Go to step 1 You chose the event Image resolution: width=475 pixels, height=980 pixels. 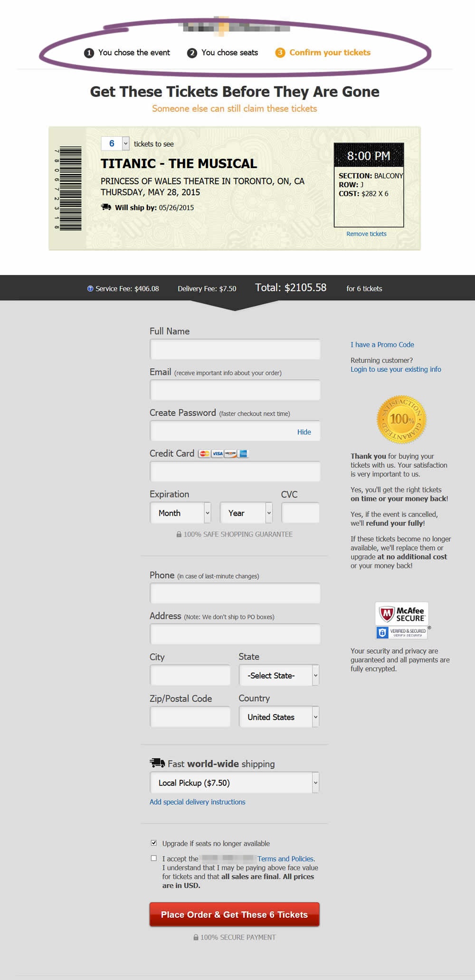tap(127, 53)
